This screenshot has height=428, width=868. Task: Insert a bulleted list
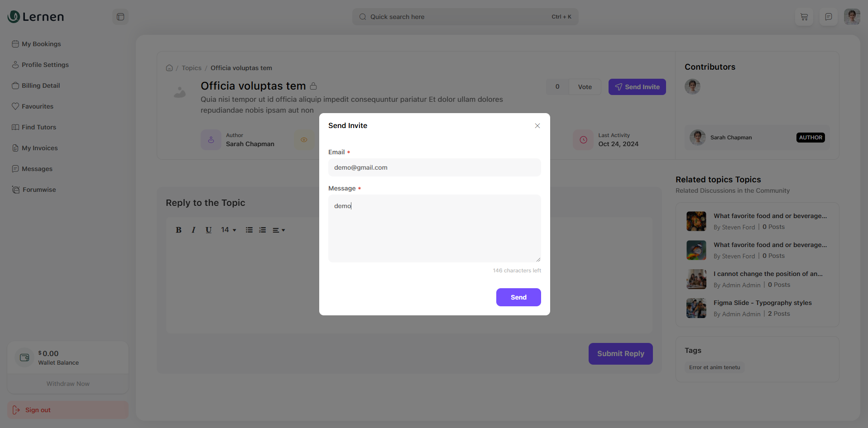(249, 230)
